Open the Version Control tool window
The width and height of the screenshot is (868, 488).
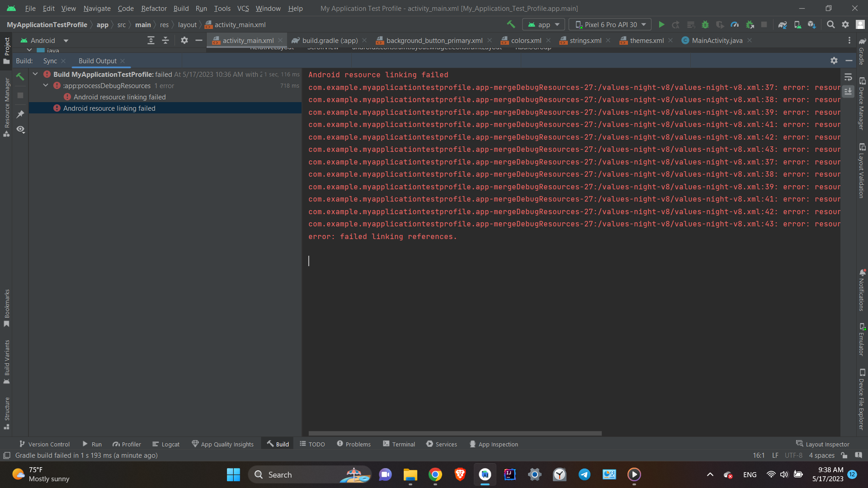click(x=44, y=444)
